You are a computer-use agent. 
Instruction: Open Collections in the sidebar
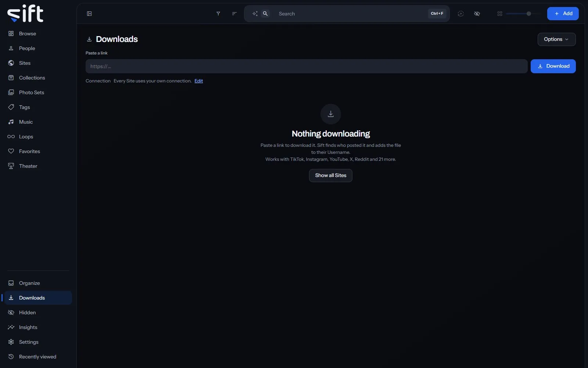click(x=38, y=78)
